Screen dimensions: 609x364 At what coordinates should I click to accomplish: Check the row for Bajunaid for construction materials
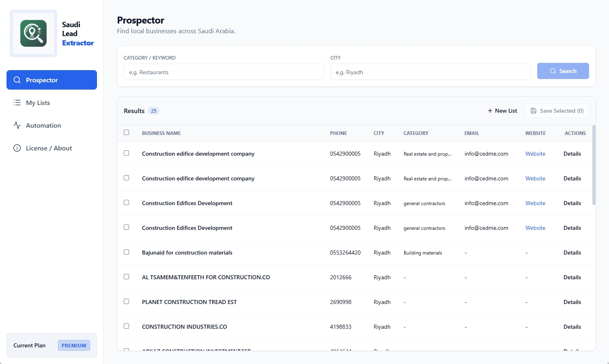[126, 252]
